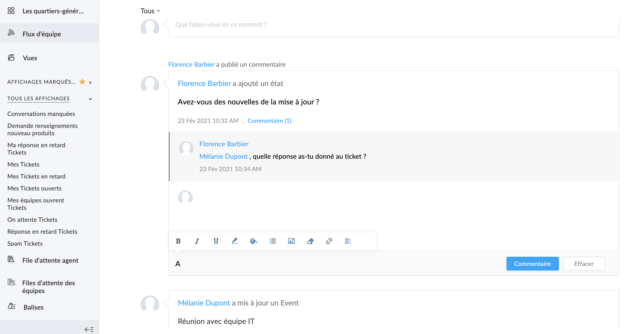Insert a bulleted list
644x334 pixels.
click(x=272, y=241)
